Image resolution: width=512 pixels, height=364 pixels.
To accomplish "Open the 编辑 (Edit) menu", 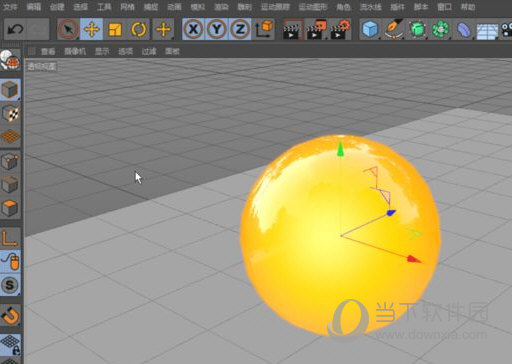I will coord(33,7).
